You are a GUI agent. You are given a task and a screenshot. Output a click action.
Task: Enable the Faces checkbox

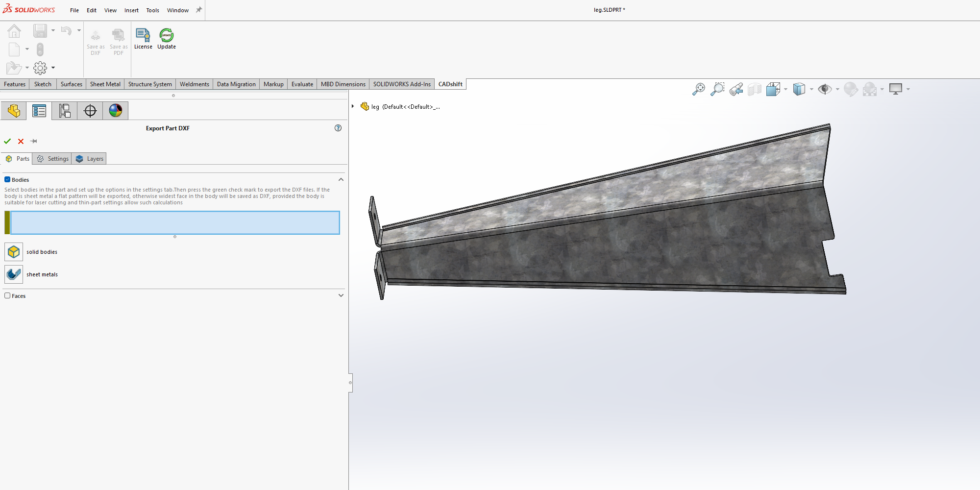coord(7,296)
